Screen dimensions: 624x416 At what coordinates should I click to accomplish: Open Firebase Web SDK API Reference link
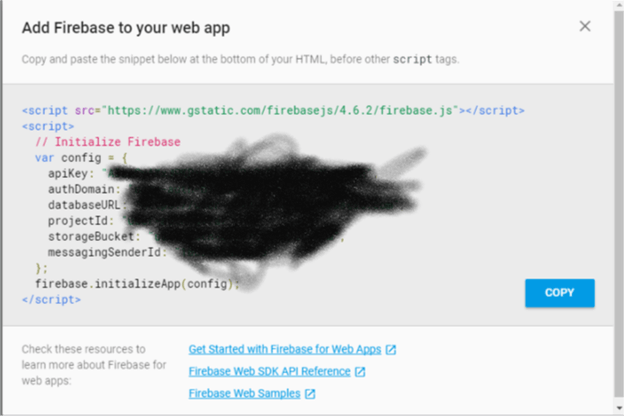pos(269,372)
